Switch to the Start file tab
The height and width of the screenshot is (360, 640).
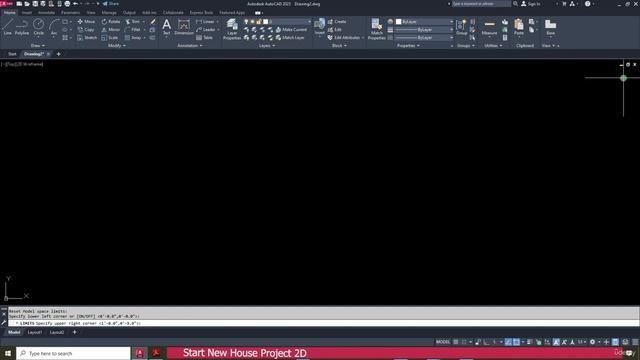pos(12,54)
